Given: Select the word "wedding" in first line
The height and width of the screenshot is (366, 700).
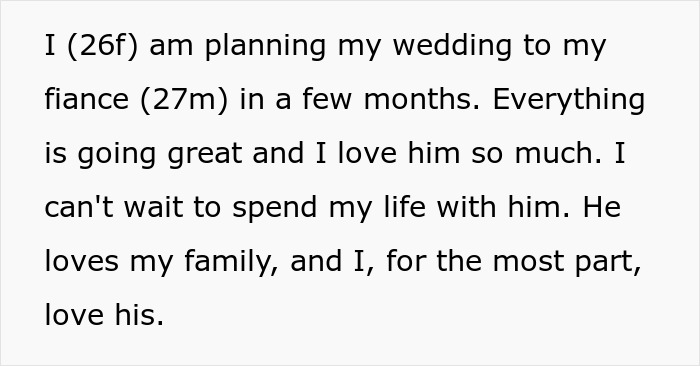Looking at the screenshot, I should 452,45.
